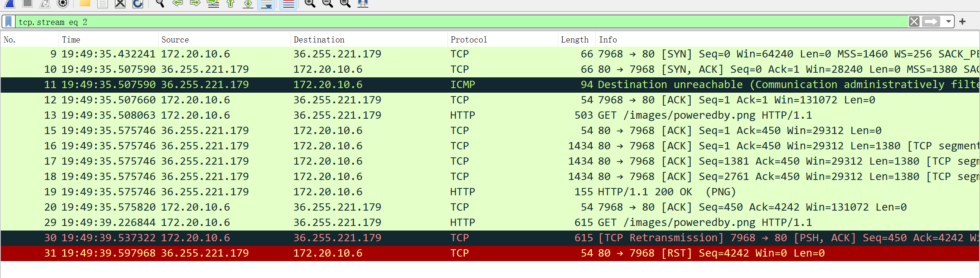This screenshot has height=278, width=980.
Task: Click the resize columns icon
Action: tap(363, 3)
